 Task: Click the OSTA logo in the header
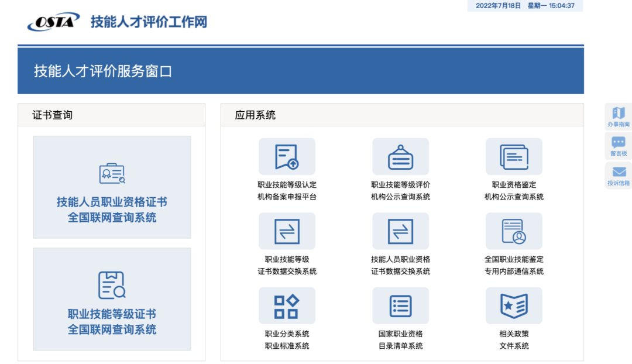coord(53,22)
